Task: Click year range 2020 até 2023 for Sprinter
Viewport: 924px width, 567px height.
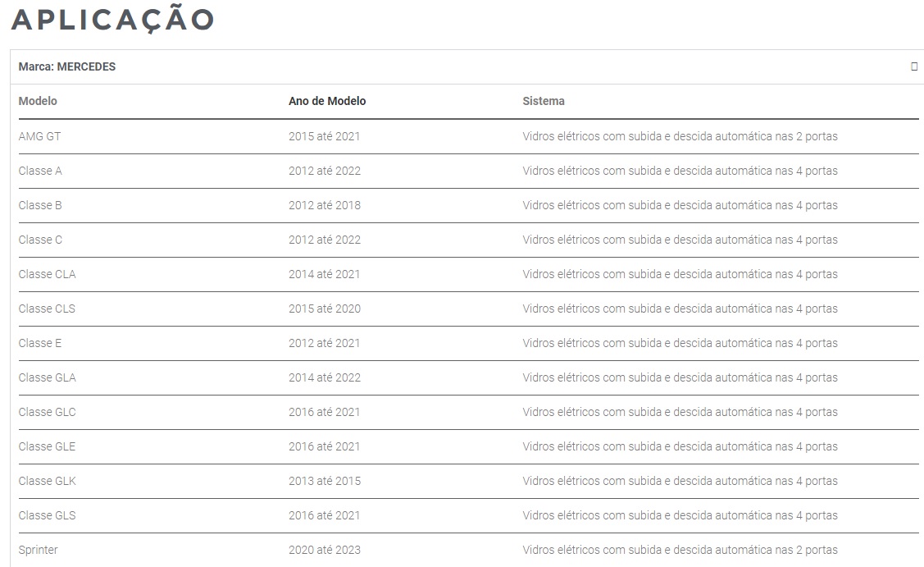Action: 325,550
